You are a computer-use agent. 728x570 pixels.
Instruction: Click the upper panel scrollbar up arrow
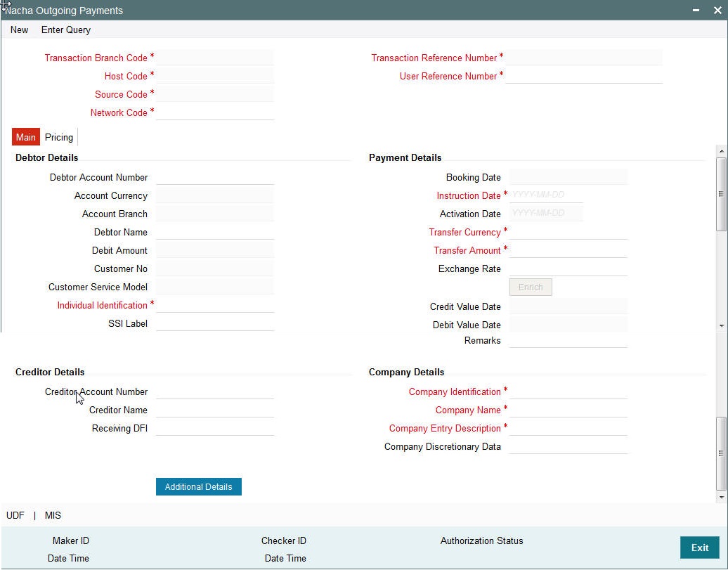721,151
